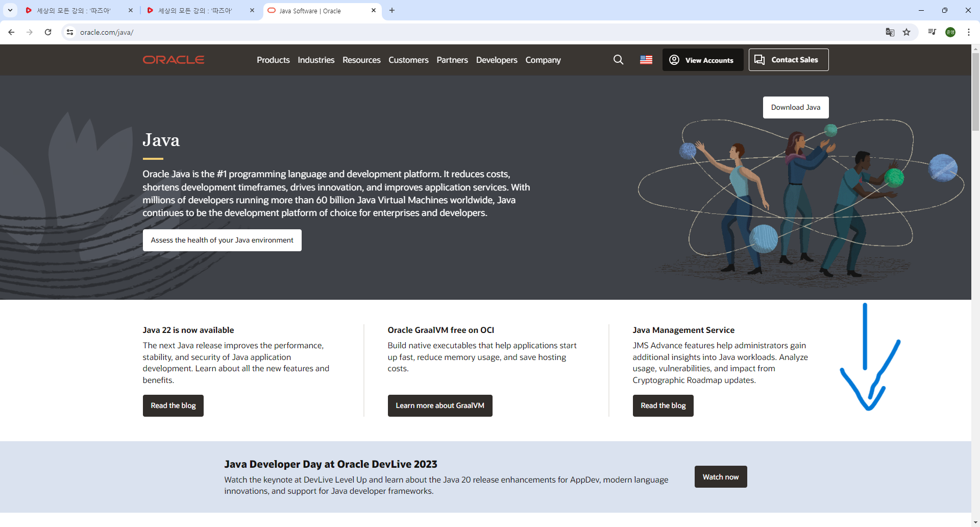This screenshot has height=527, width=980.
Task: Open Chrome's three-dot menu
Action: coord(969,32)
